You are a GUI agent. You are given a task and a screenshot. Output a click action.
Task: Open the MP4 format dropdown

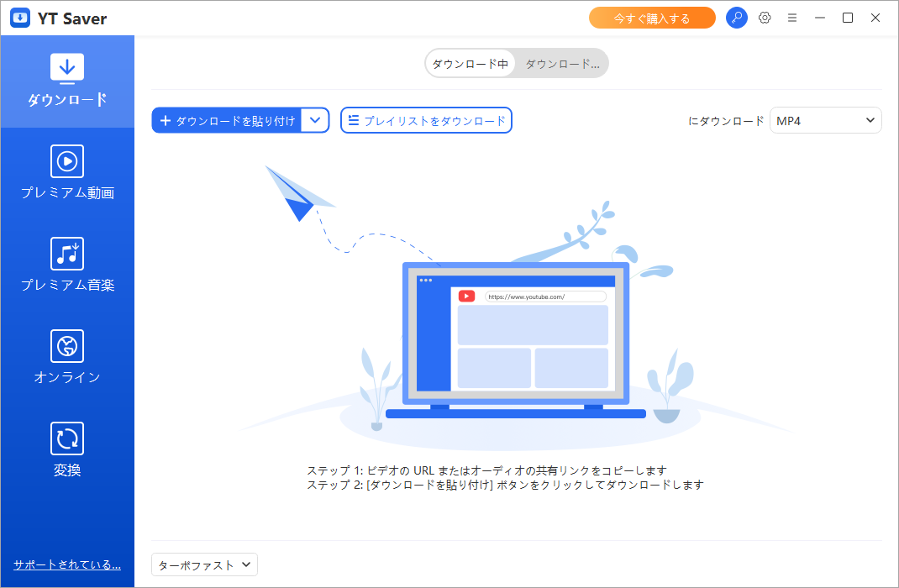pyautogui.click(x=825, y=120)
